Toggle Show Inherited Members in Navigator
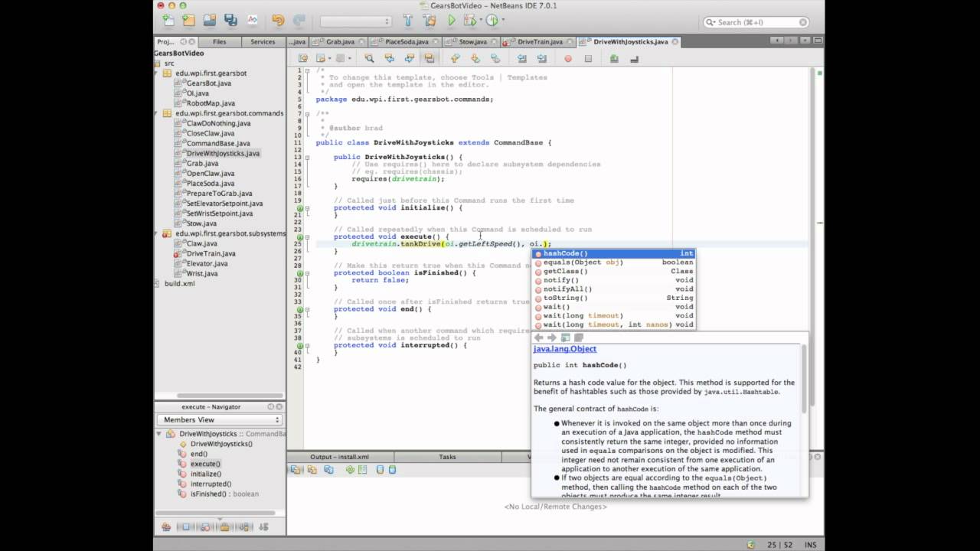980x551 pixels. [166, 527]
